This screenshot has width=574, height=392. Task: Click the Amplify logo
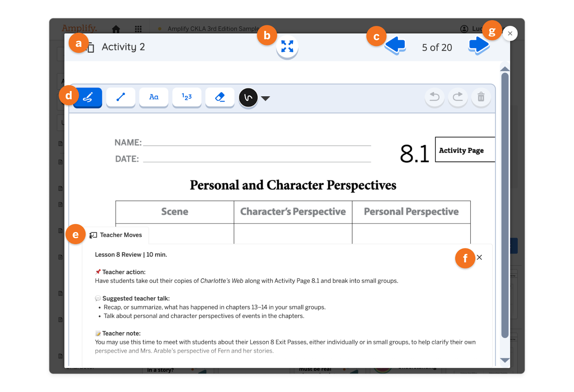click(x=79, y=28)
